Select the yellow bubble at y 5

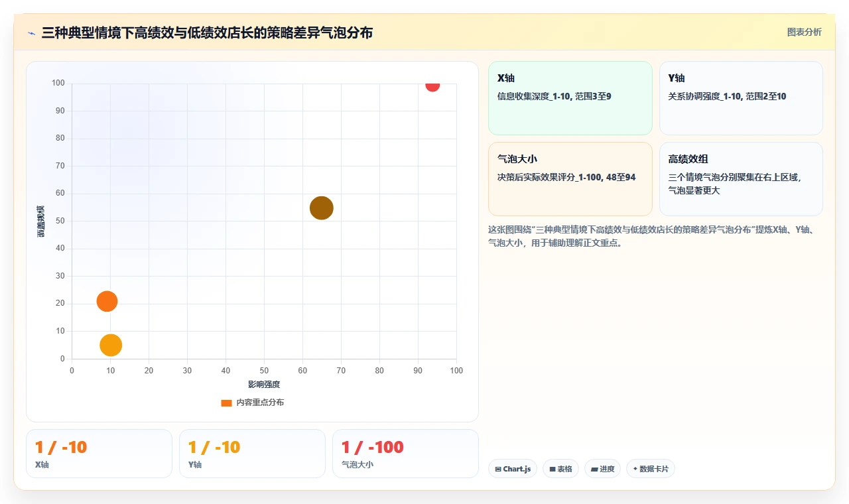coord(111,345)
